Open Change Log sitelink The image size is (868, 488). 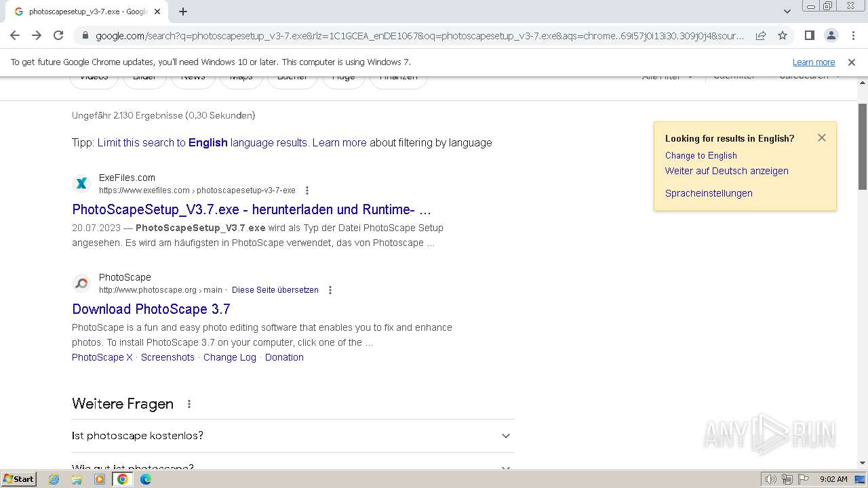point(230,357)
